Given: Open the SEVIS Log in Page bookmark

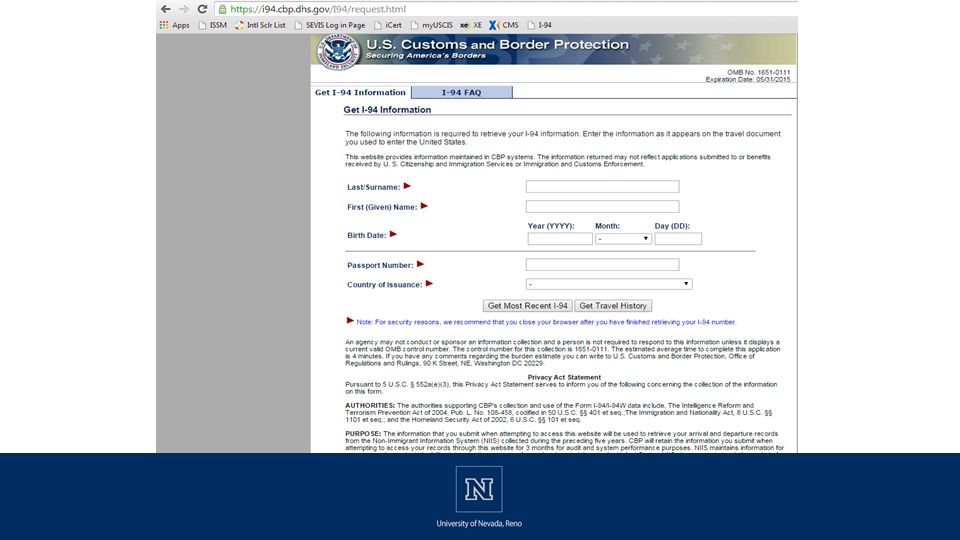Looking at the screenshot, I should [329, 25].
